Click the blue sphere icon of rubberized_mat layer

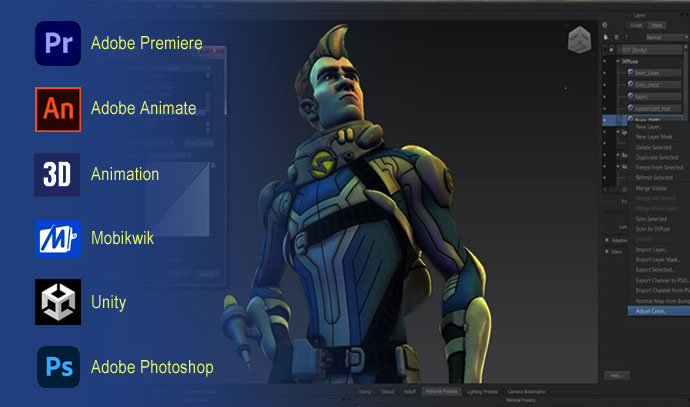tap(631, 107)
